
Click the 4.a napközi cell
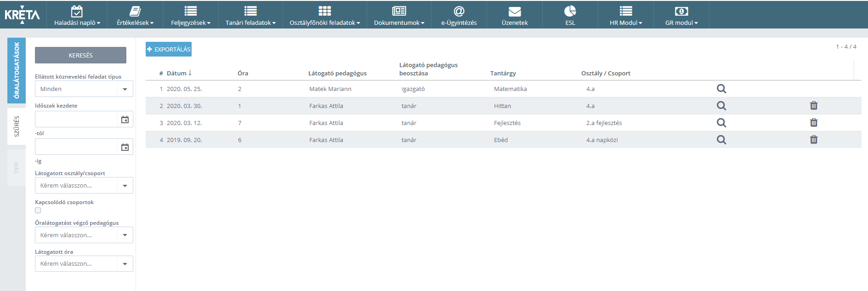pos(602,140)
